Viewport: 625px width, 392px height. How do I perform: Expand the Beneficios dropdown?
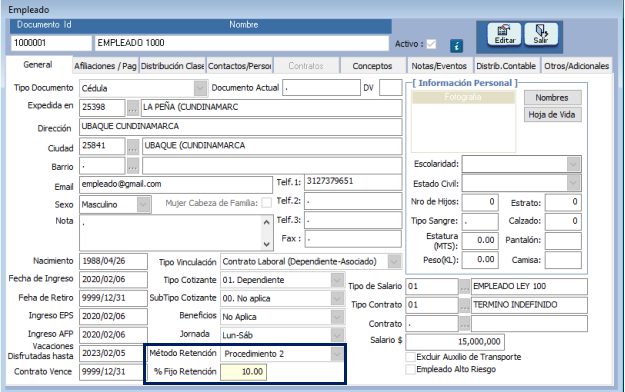tap(337, 317)
